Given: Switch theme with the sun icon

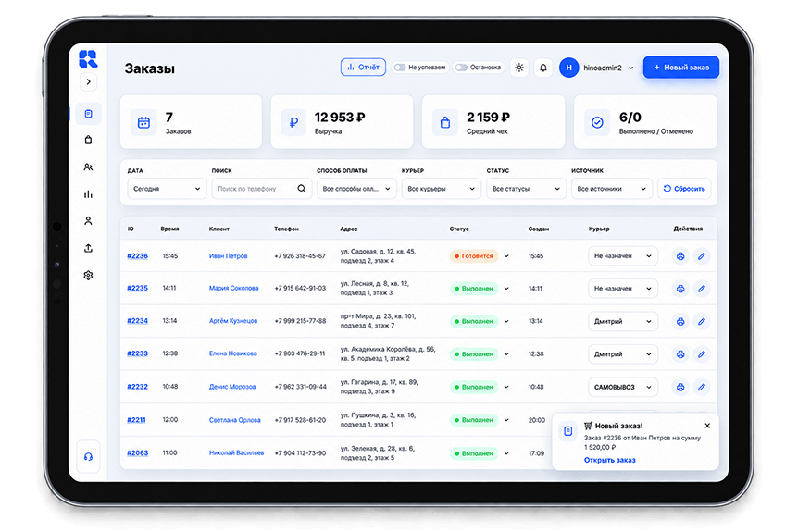Looking at the screenshot, I should (x=519, y=68).
